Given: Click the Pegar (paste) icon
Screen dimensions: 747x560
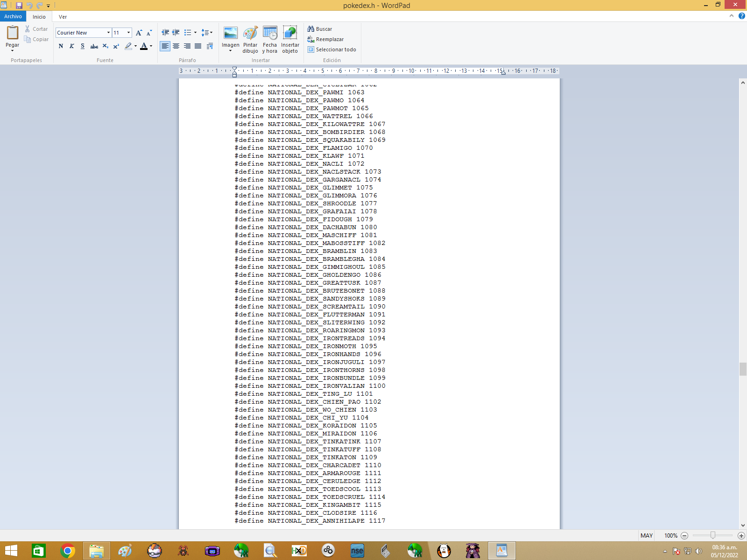Looking at the screenshot, I should (x=13, y=33).
